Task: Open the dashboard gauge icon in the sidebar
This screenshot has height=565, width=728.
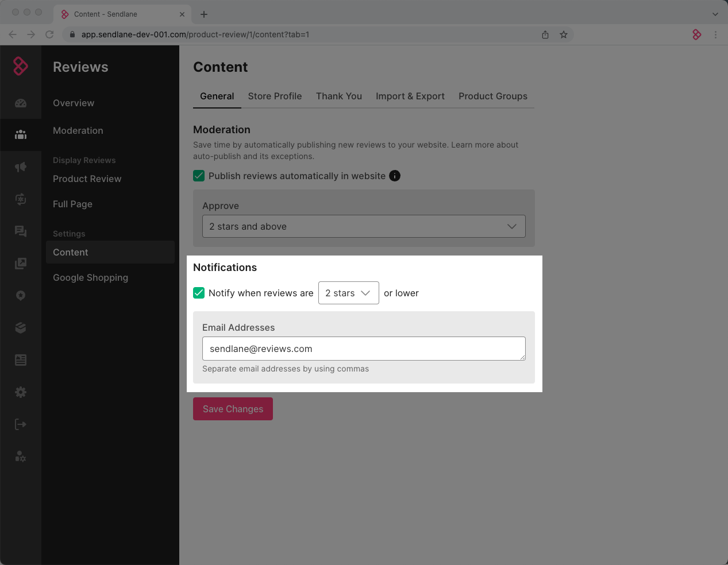Action: pyautogui.click(x=21, y=103)
